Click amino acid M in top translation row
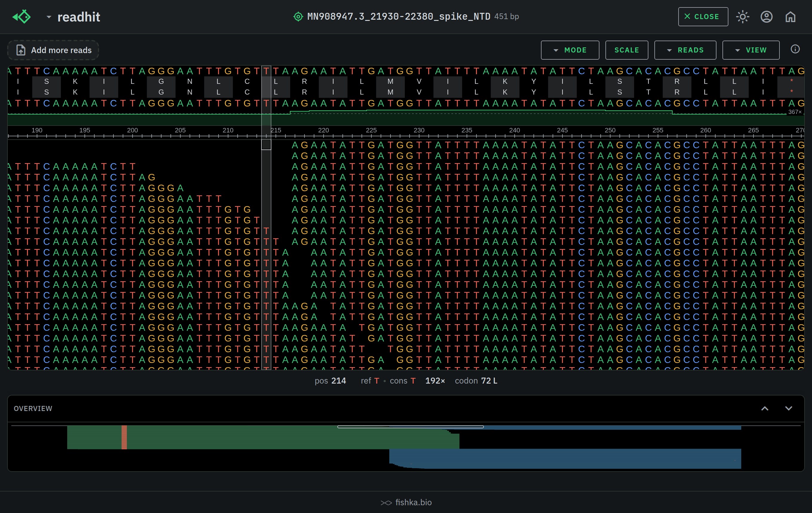812x513 pixels. [390, 81]
